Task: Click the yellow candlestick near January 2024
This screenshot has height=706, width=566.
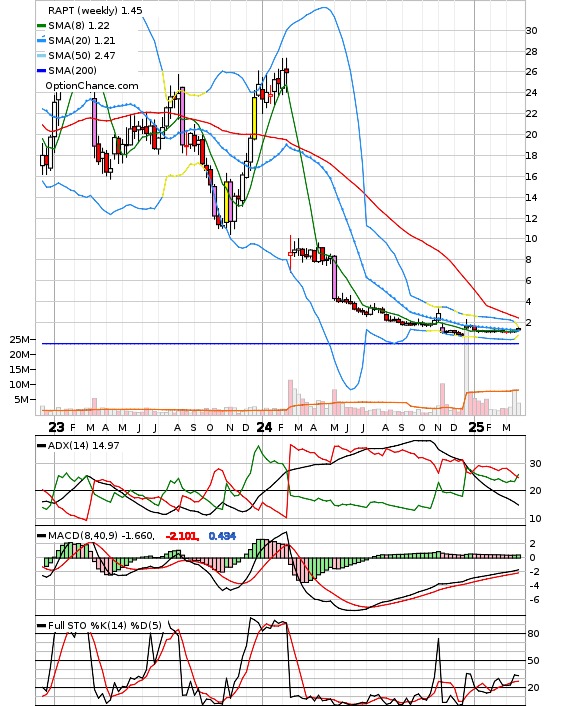Action: pyautogui.click(x=254, y=118)
